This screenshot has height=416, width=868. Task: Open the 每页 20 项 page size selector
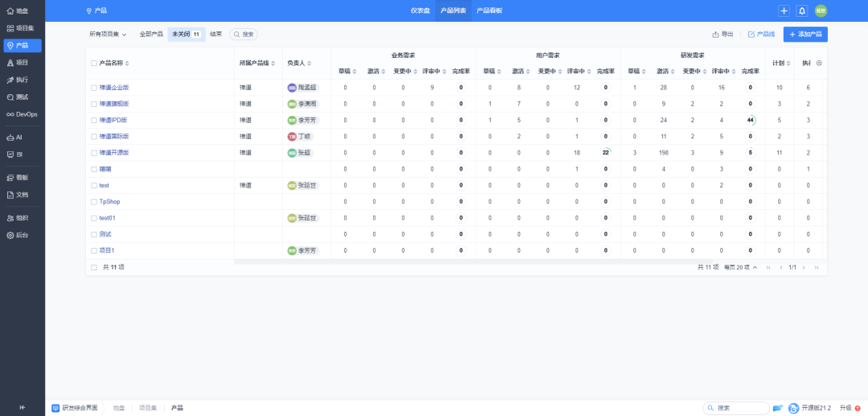click(x=740, y=267)
